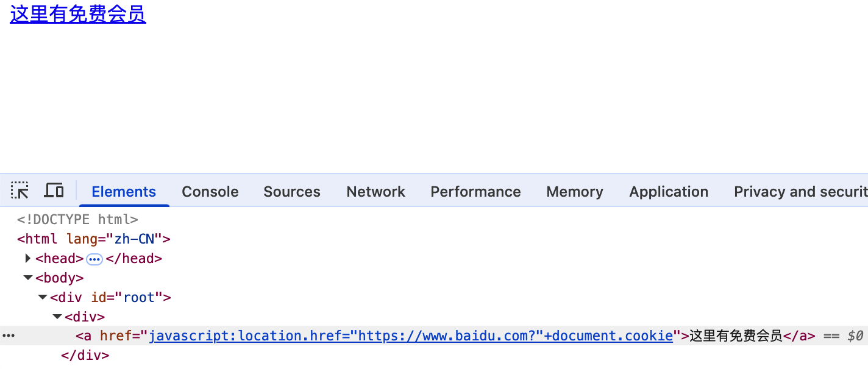This screenshot has width=868, height=369.
Task: Click the 这里有免费会员 page link
Action: click(78, 14)
